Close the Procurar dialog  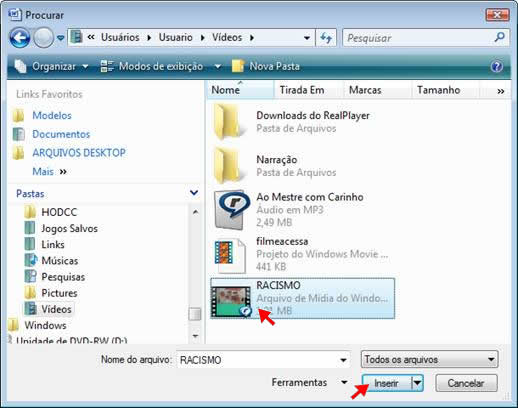497,15
